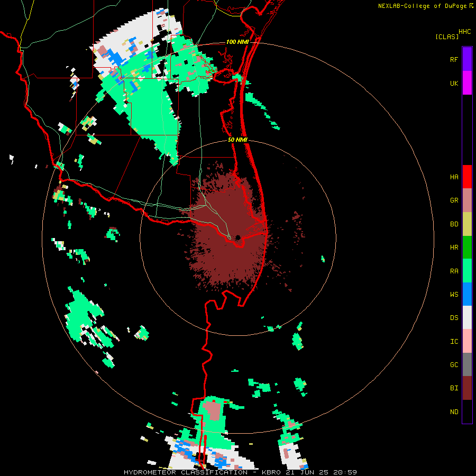Click the black radar site marker dot
476x476 pixels.
pos(238,237)
